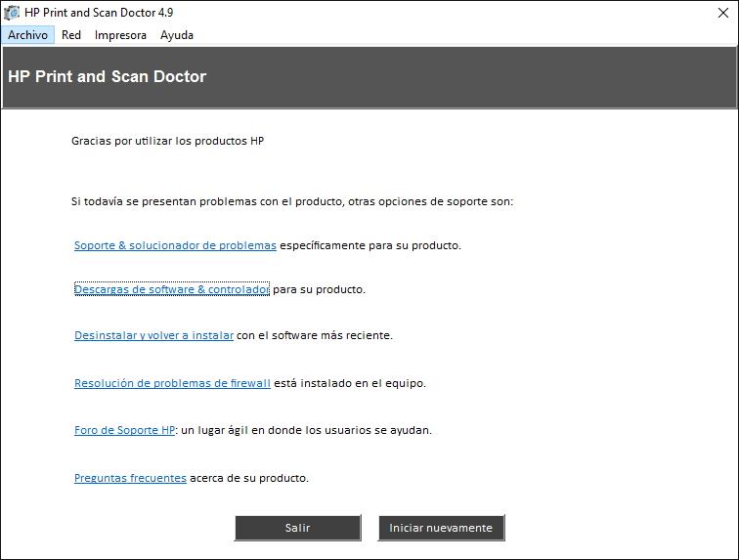The image size is (739, 560).
Task: Click the text 'Gracias por utilizar los productos HP'
Action: click(167, 141)
